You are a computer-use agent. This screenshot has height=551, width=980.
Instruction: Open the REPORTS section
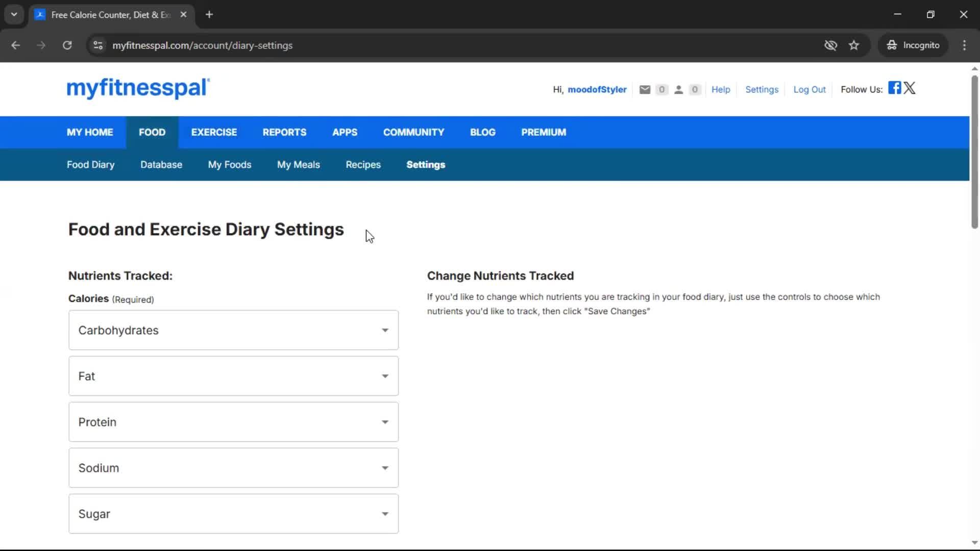(284, 132)
